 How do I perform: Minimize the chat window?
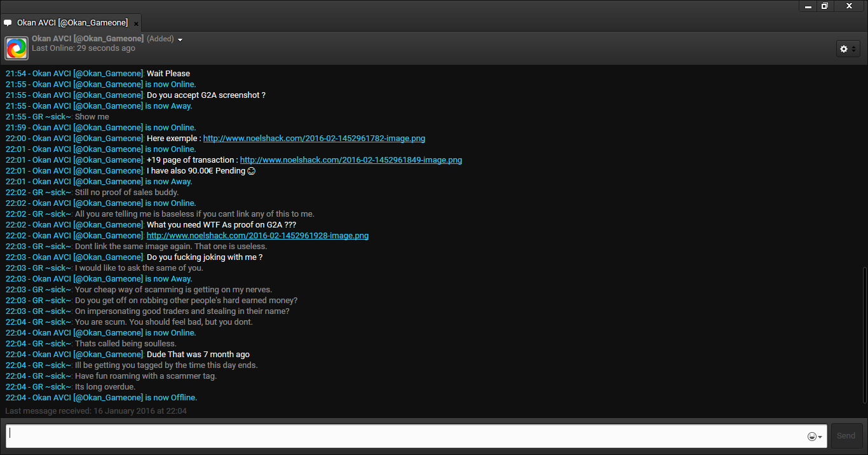pyautogui.click(x=808, y=6)
